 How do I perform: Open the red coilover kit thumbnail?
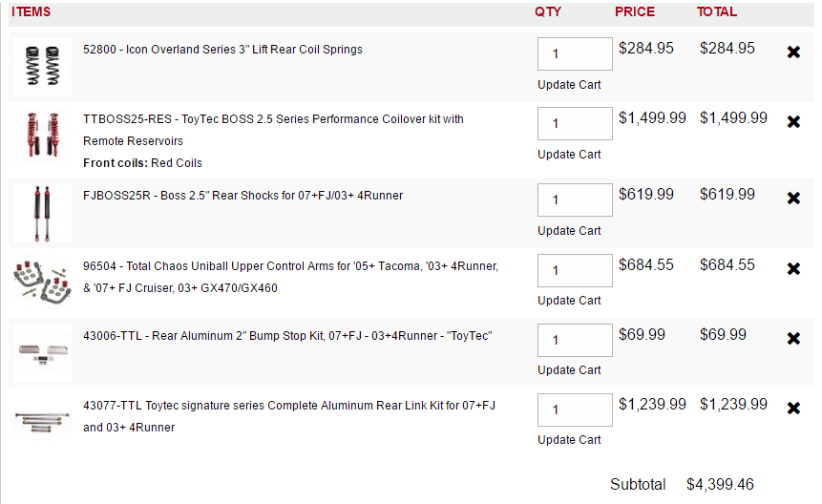(42, 136)
